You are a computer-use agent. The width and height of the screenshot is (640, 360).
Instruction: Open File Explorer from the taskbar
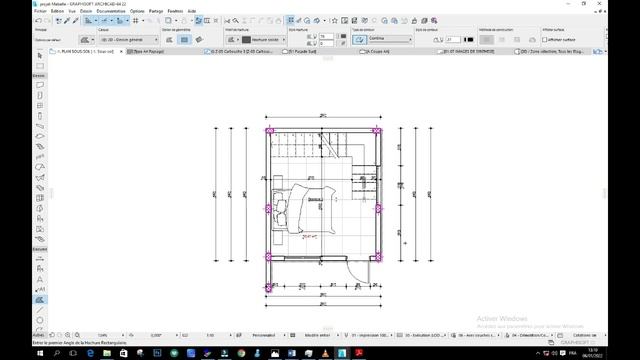(x=107, y=353)
